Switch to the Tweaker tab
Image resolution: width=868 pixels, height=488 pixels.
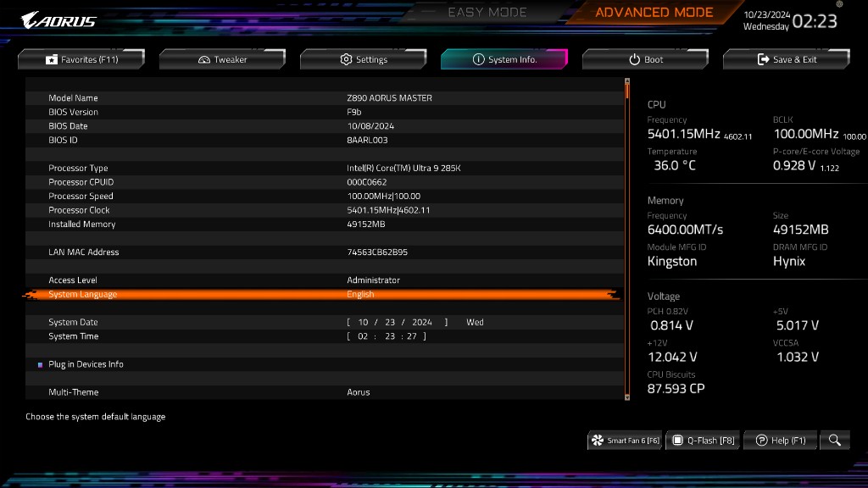coord(223,59)
